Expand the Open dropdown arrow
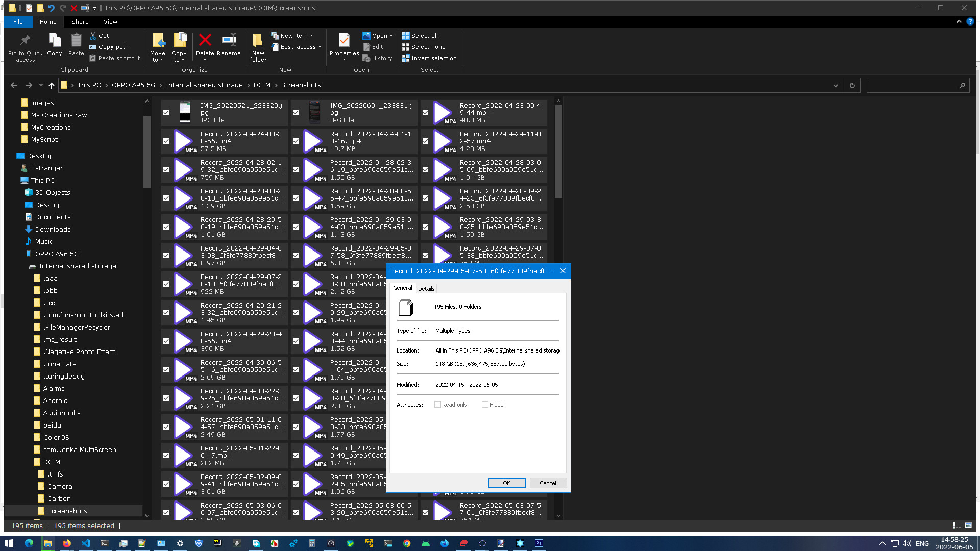Image resolution: width=980 pixels, height=551 pixels. 391,36
